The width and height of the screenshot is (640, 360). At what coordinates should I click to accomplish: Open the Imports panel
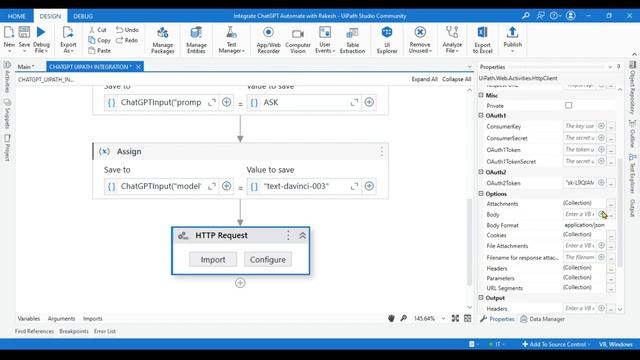(93, 318)
